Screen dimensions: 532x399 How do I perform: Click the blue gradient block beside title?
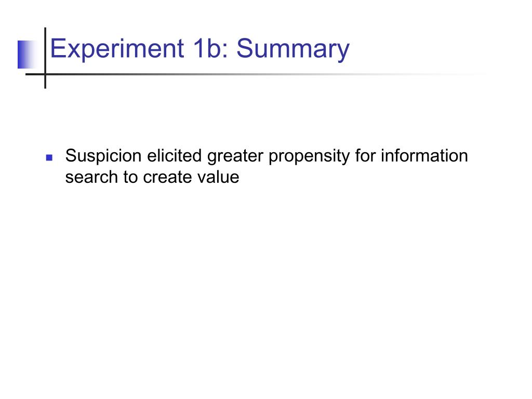[27, 54]
